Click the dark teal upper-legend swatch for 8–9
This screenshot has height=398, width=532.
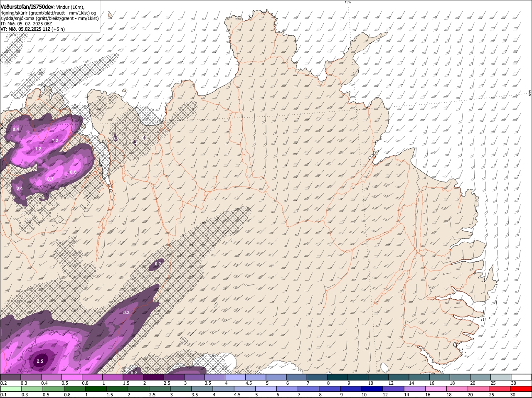[338, 377]
